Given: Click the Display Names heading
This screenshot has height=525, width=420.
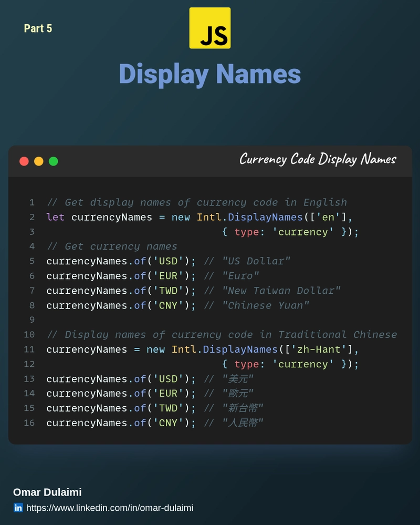Looking at the screenshot, I should coord(209,74).
